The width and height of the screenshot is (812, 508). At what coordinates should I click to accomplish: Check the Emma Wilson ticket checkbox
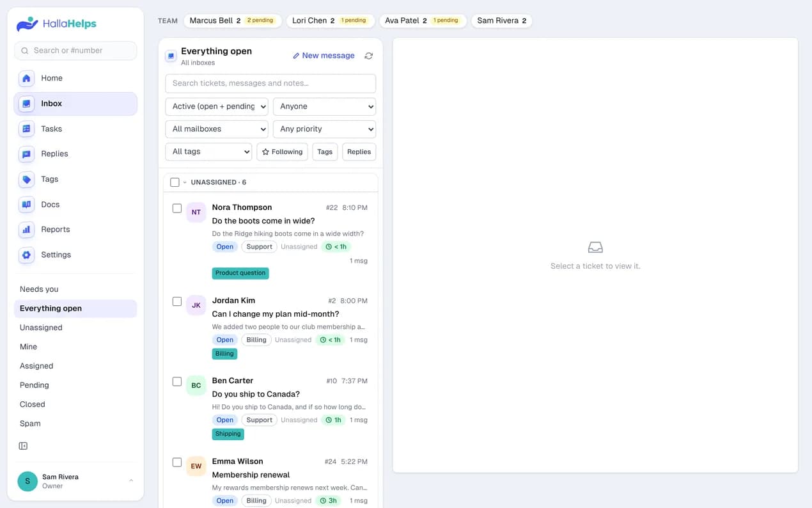pyautogui.click(x=177, y=462)
